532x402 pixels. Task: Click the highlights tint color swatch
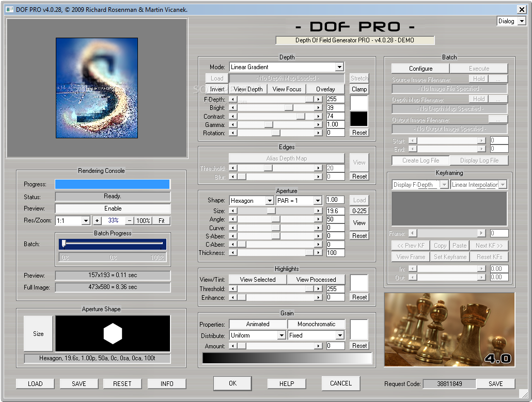point(359,283)
